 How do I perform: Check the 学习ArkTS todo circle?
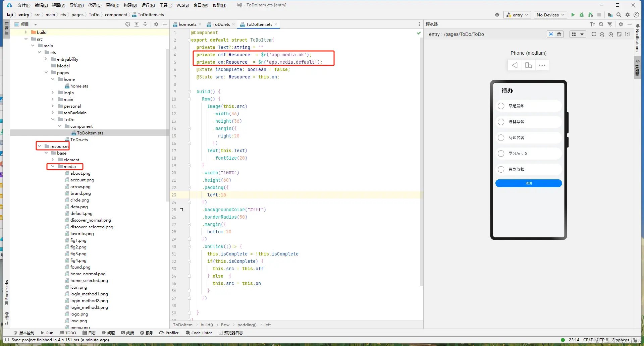point(501,153)
